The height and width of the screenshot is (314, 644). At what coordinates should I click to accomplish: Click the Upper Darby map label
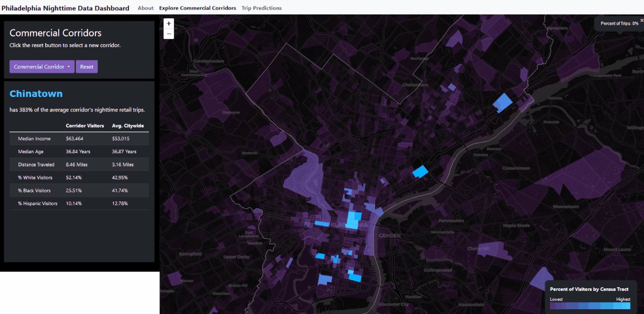coord(237,257)
